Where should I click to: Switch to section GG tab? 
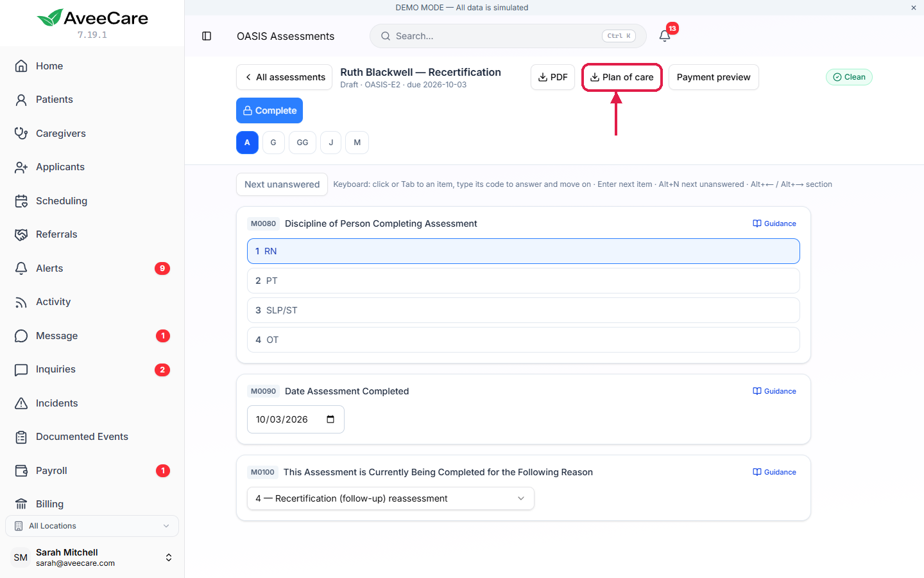click(x=302, y=143)
